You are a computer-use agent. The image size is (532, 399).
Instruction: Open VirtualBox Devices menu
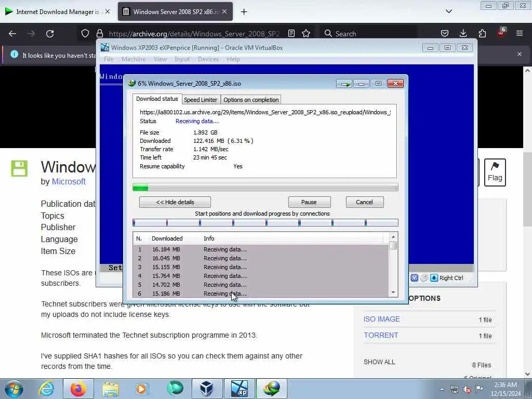tap(208, 59)
